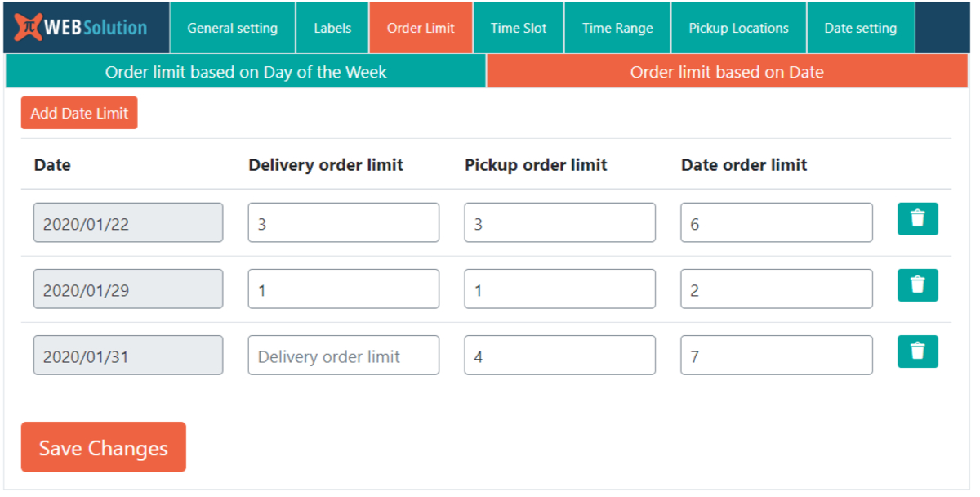Screen dimensions: 980x497
Task: Click the Date column header
Action: [52, 165]
